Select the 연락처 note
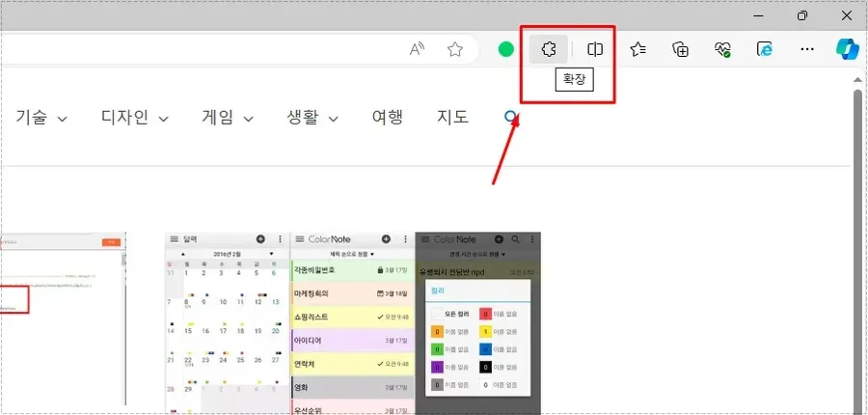Viewport: 868px width, 415px height. [x=352, y=364]
